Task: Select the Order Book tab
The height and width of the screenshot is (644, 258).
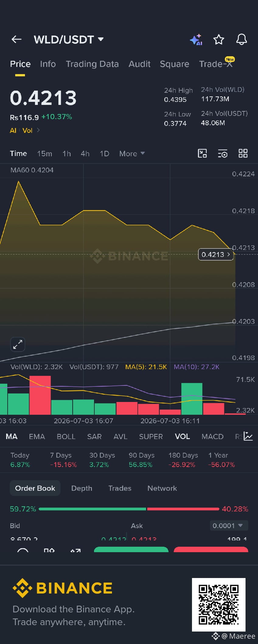Action: 35,488
